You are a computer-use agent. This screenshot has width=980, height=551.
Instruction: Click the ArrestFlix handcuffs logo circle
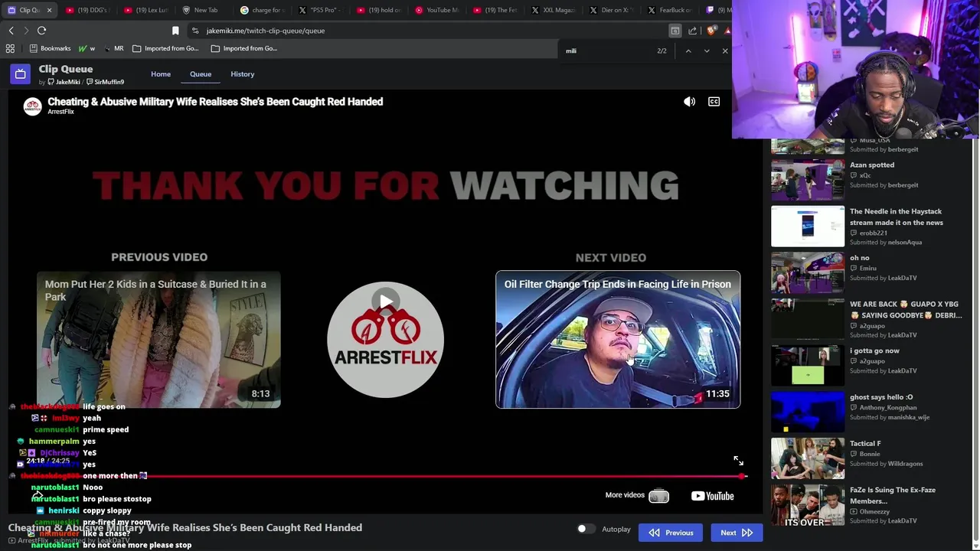coord(385,340)
